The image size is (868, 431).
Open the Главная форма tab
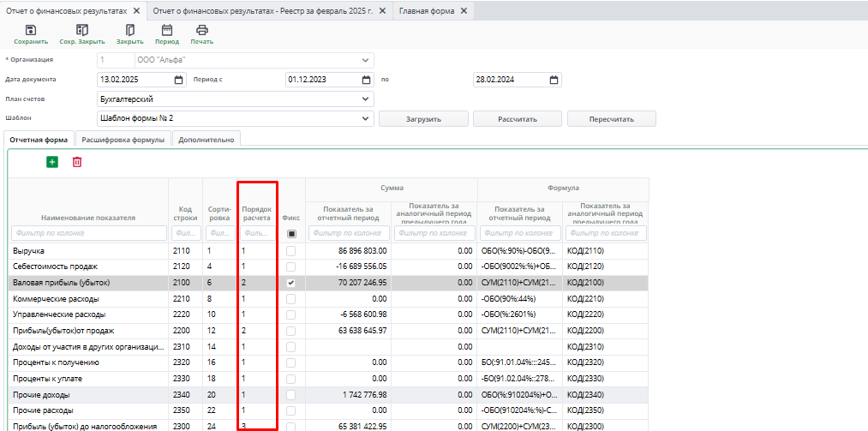tap(428, 10)
